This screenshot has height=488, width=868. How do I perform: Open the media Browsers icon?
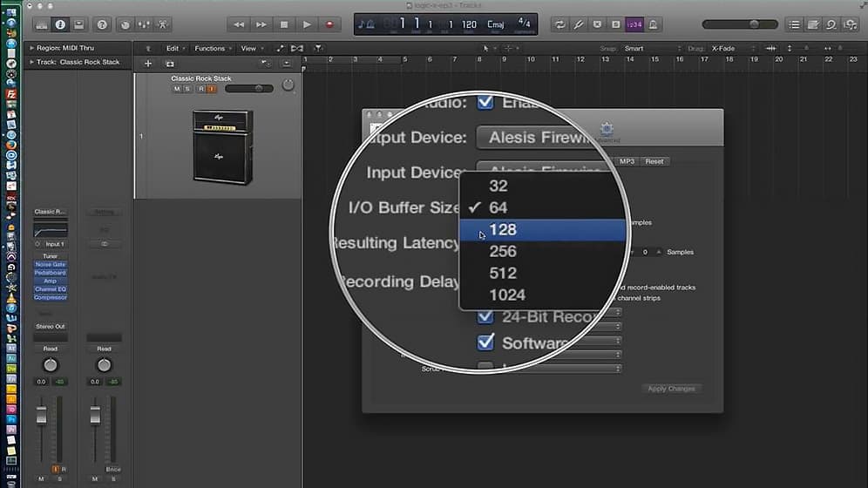click(851, 24)
